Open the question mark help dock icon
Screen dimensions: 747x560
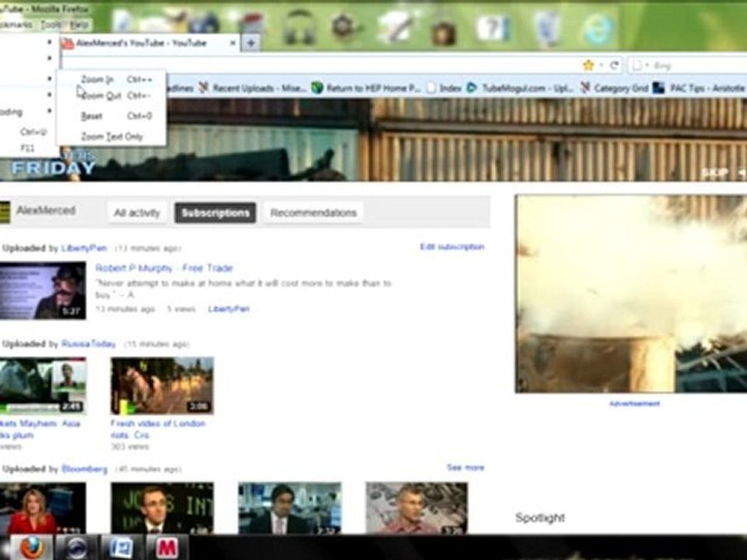pyautogui.click(x=492, y=26)
